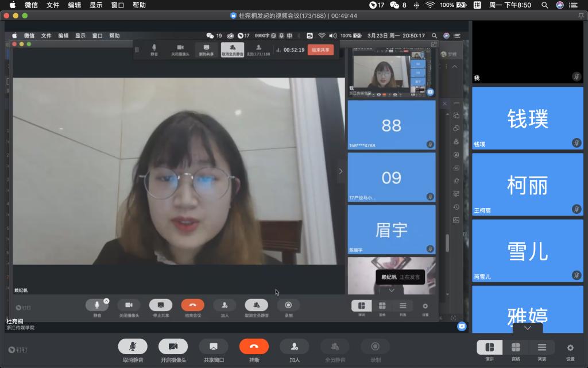Open the 窗口 menu in the menu bar
Image resolution: width=588 pixels, height=368 pixels.
click(x=117, y=5)
